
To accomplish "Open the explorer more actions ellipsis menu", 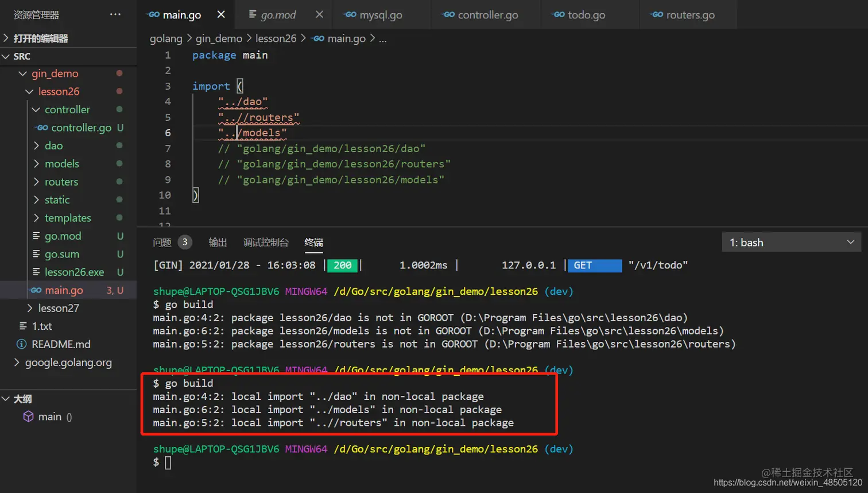I will [x=115, y=14].
